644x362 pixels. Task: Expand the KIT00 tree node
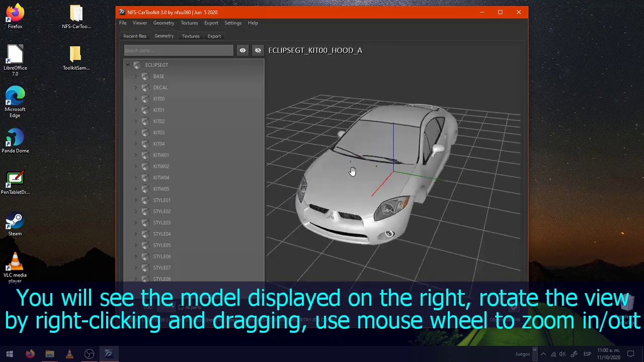point(136,99)
